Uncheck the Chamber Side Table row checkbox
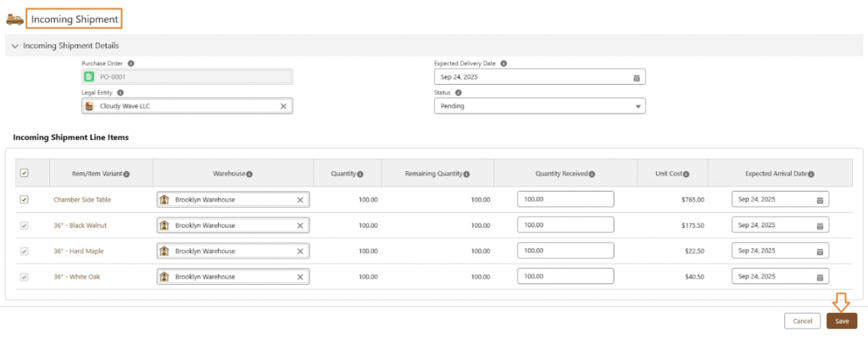 (x=24, y=200)
